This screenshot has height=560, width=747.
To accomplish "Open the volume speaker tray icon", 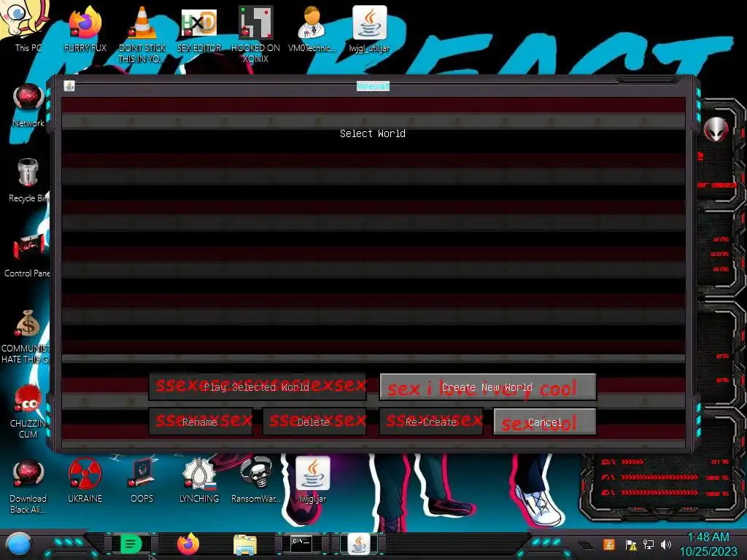I will coord(666,544).
